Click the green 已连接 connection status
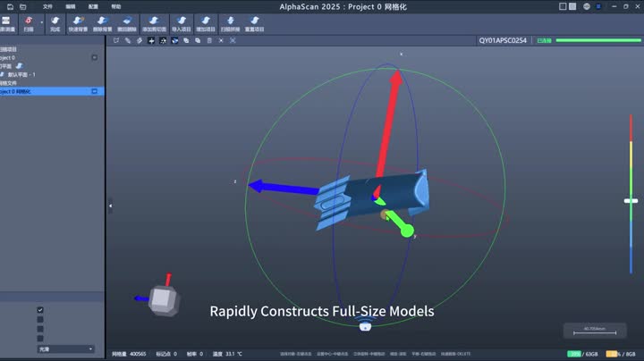644x361 pixels. pos(544,40)
